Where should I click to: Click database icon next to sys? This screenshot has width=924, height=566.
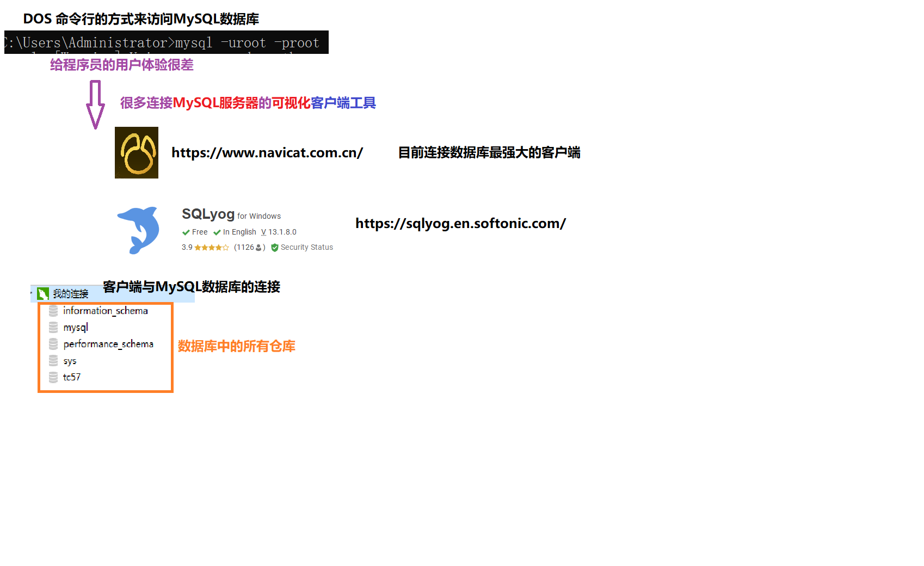(x=53, y=360)
